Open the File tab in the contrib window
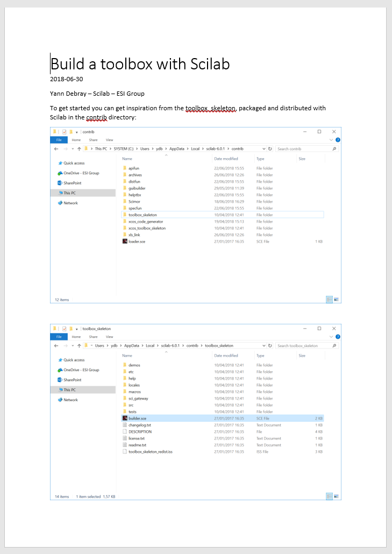392x554 pixels. (59, 140)
